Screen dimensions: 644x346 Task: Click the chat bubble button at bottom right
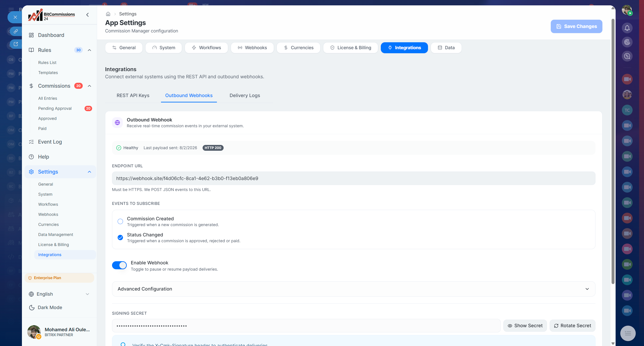point(628,333)
